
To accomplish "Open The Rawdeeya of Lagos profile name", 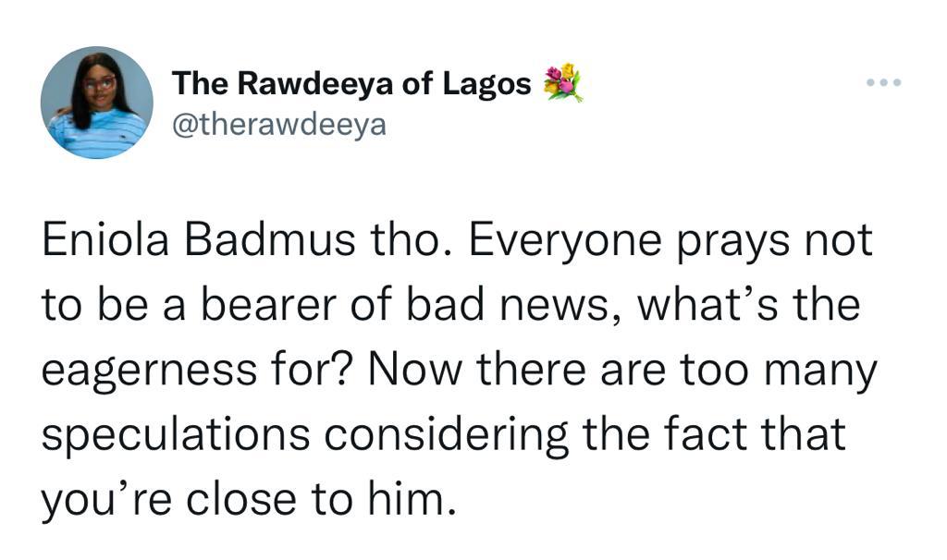I will point(351,84).
